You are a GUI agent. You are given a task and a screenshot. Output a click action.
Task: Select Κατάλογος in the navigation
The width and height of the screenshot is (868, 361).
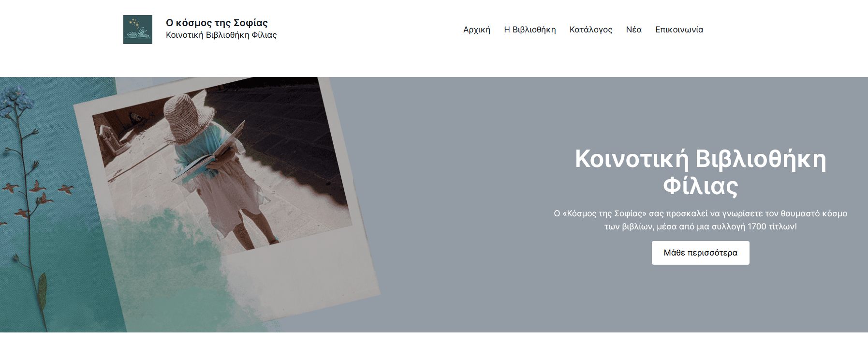click(x=591, y=30)
